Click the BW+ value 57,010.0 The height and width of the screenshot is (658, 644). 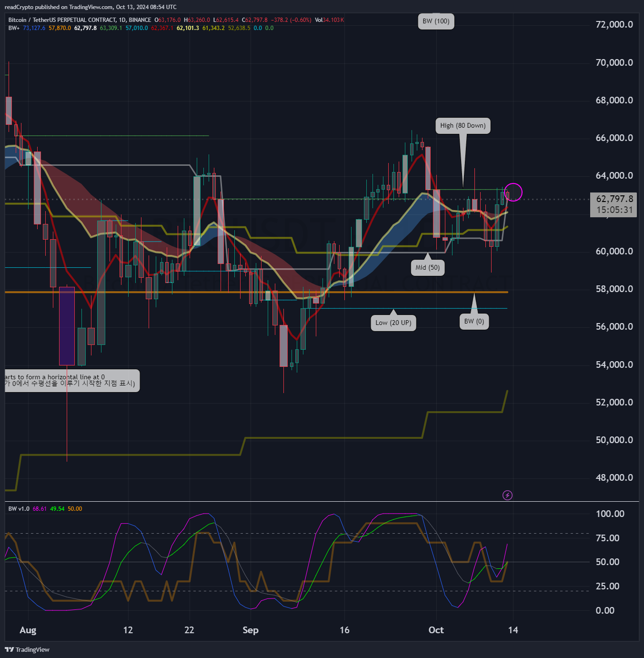[137, 28]
